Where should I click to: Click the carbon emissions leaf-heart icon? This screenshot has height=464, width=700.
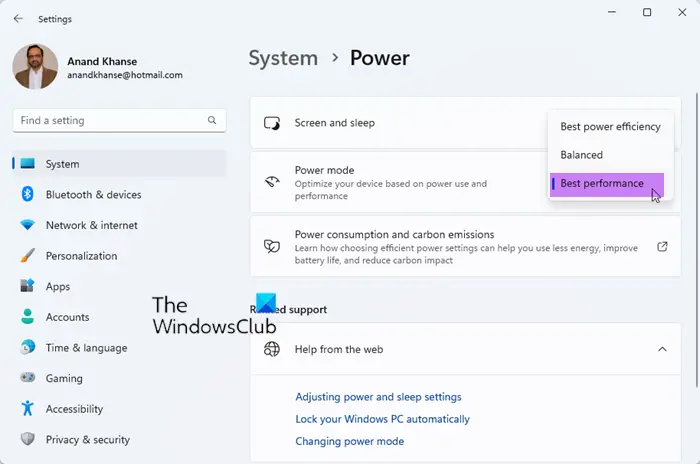272,246
